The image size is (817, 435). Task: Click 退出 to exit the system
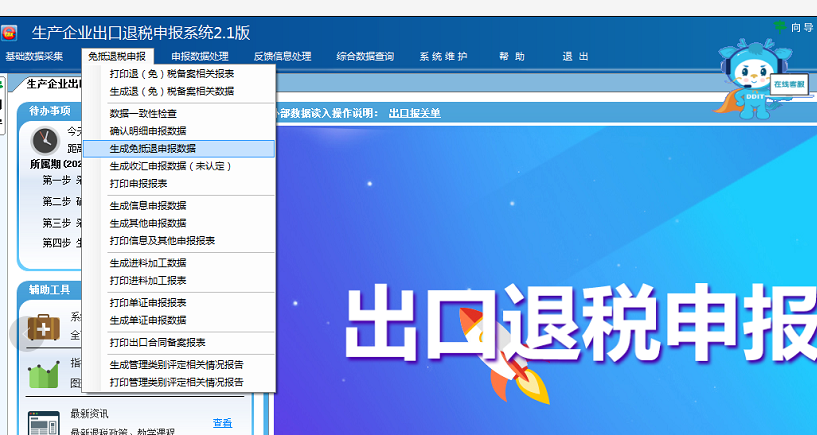pos(575,57)
